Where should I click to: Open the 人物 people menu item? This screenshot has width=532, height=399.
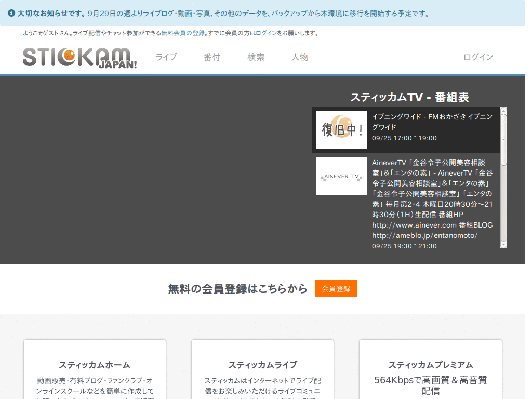coord(300,57)
